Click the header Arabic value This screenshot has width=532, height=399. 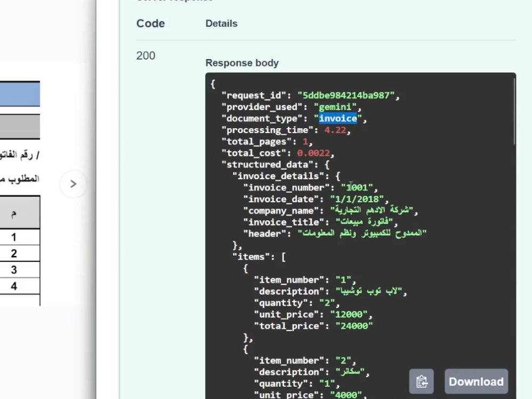pos(362,234)
